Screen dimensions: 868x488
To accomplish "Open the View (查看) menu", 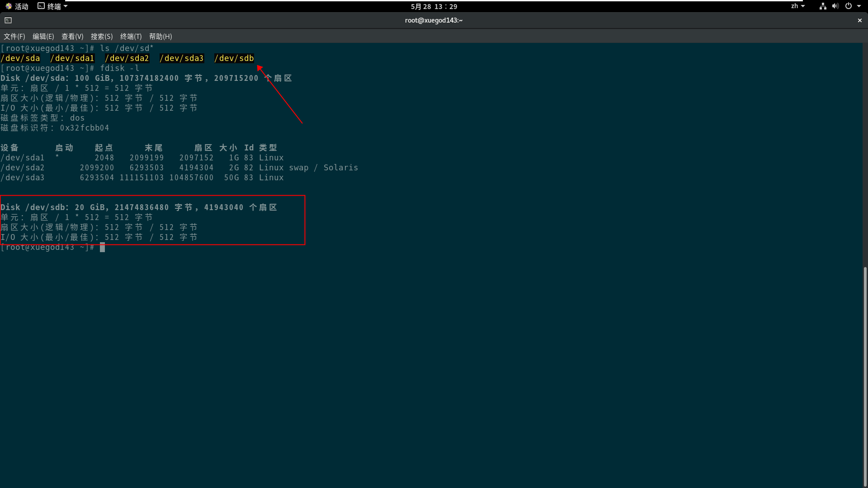I will pyautogui.click(x=72, y=37).
